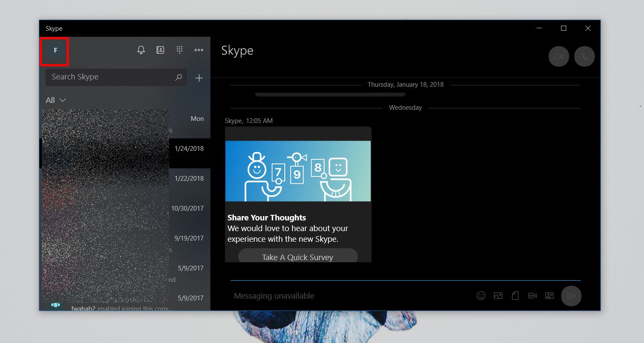Click the Messaging unavailable input box
The height and width of the screenshot is (343, 644).
[x=351, y=296]
